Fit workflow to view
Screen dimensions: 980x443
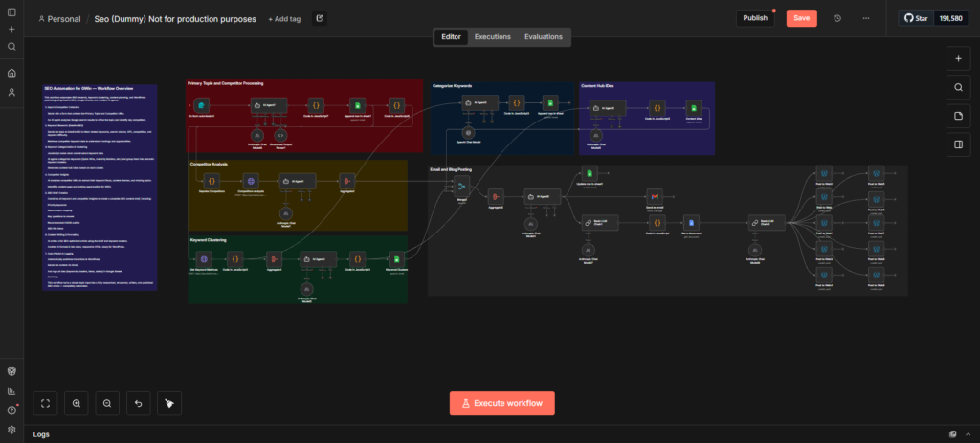45,404
